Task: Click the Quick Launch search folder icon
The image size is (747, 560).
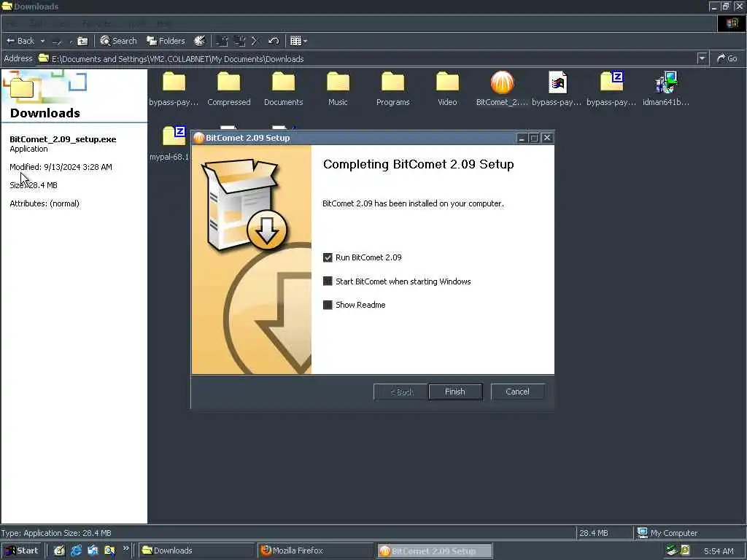Action: click(x=109, y=551)
